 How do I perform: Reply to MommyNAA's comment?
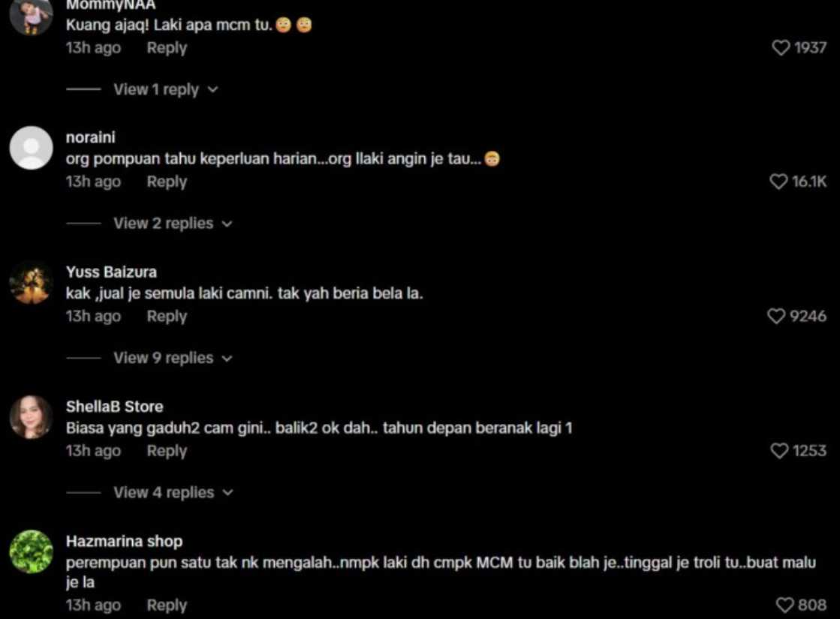167,48
